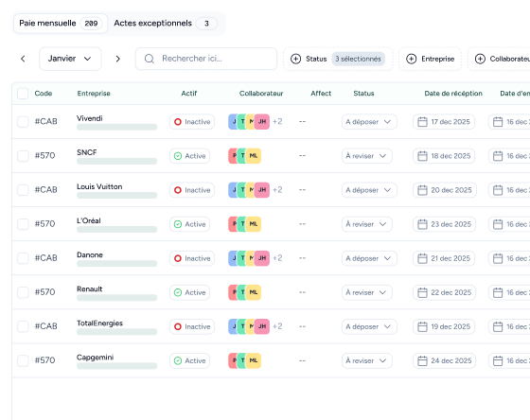Viewport: 530px width, 420px height.
Task: Open Capgemini status dropdown
Action: click(367, 360)
